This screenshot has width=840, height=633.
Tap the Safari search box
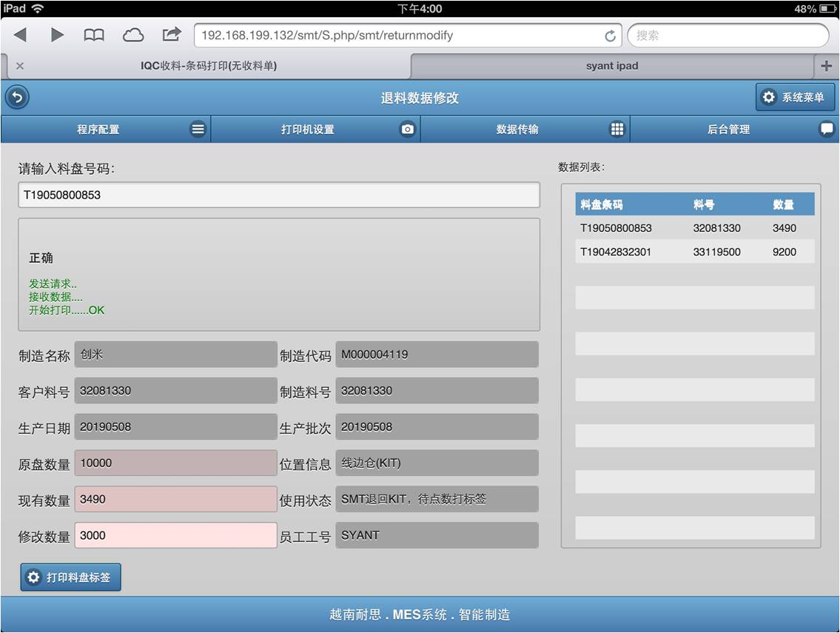pyautogui.click(x=728, y=36)
